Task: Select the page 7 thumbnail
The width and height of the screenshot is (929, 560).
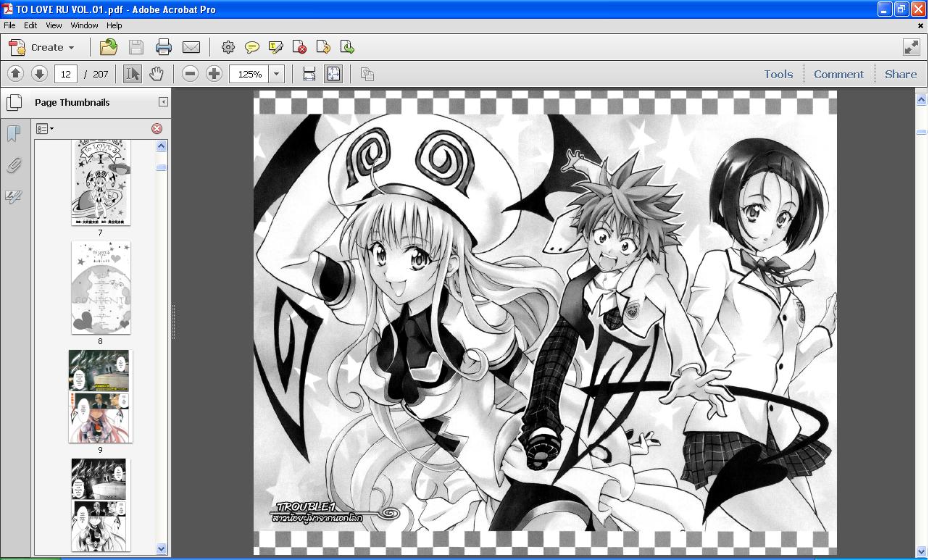Action: 101,183
